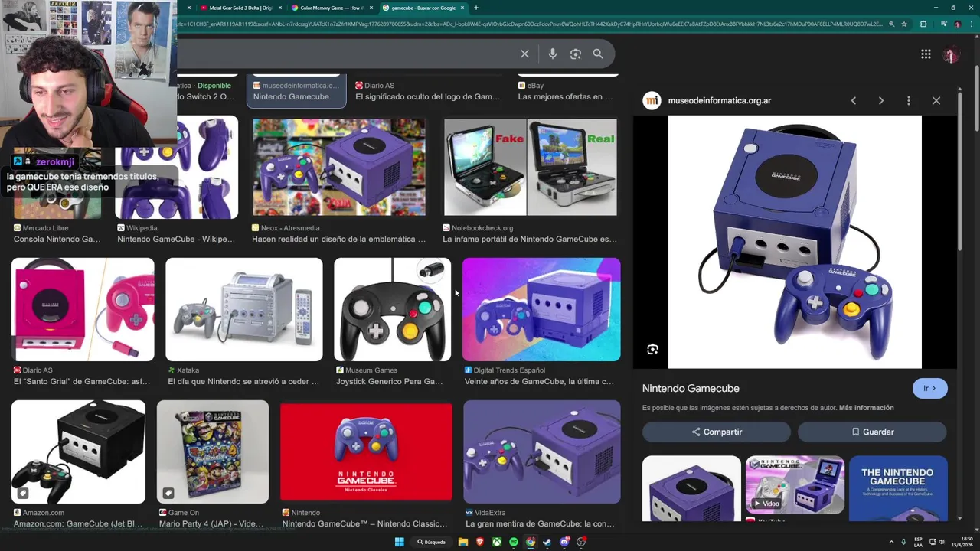Screen dimensions: 980x551
Task: Open Amazon black GameCube image
Action: 78,452
